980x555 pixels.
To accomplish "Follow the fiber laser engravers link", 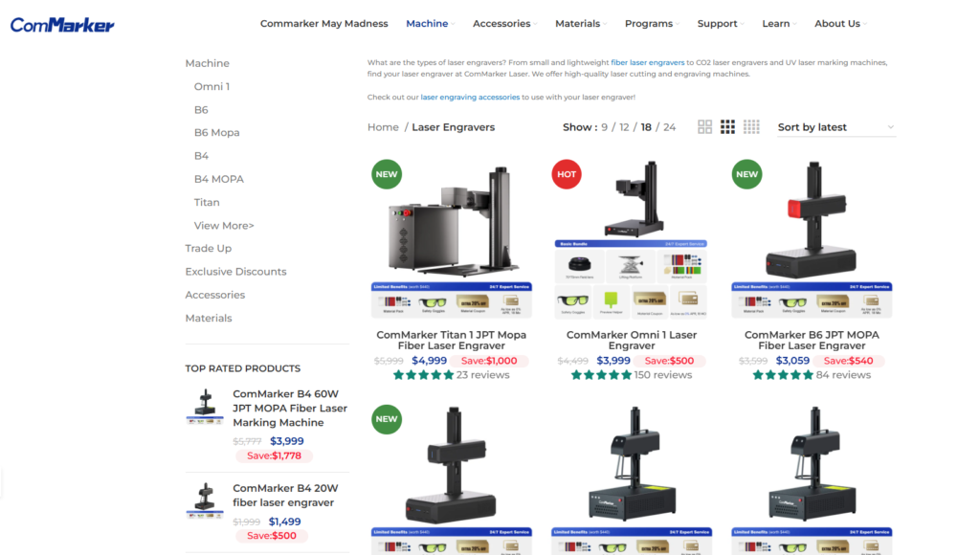I will [648, 62].
